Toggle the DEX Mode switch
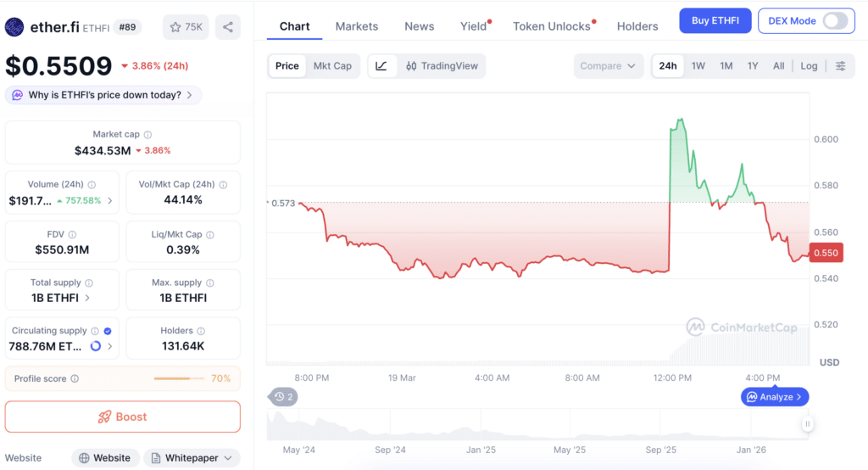 point(835,21)
